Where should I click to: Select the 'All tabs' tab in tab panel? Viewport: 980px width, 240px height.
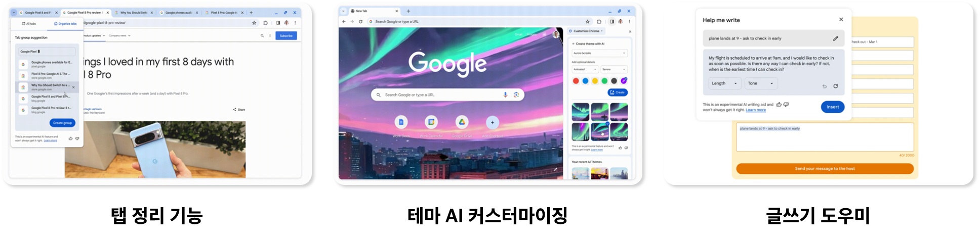[29, 24]
